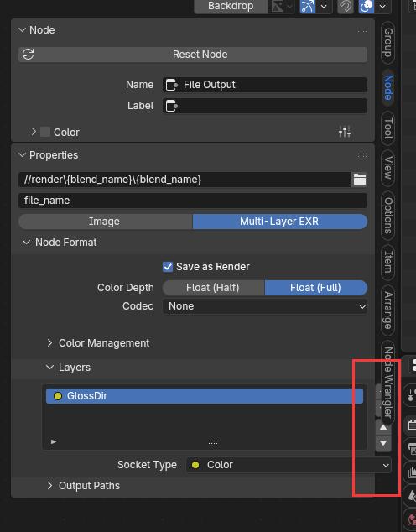416x532 pixels.
Task: Open the Codec dropdown showing None
Action: click(x=265, y=306)
